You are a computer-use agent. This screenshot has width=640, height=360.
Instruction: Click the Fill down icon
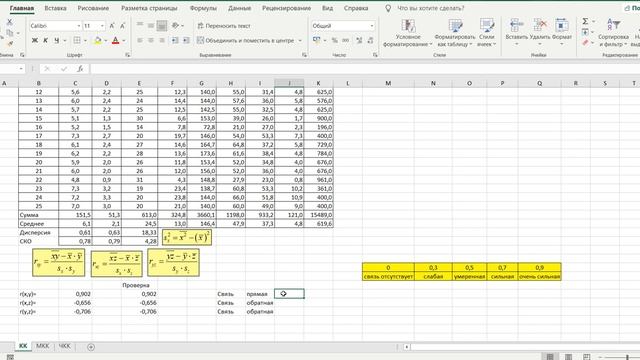click(x=585, y=32)
